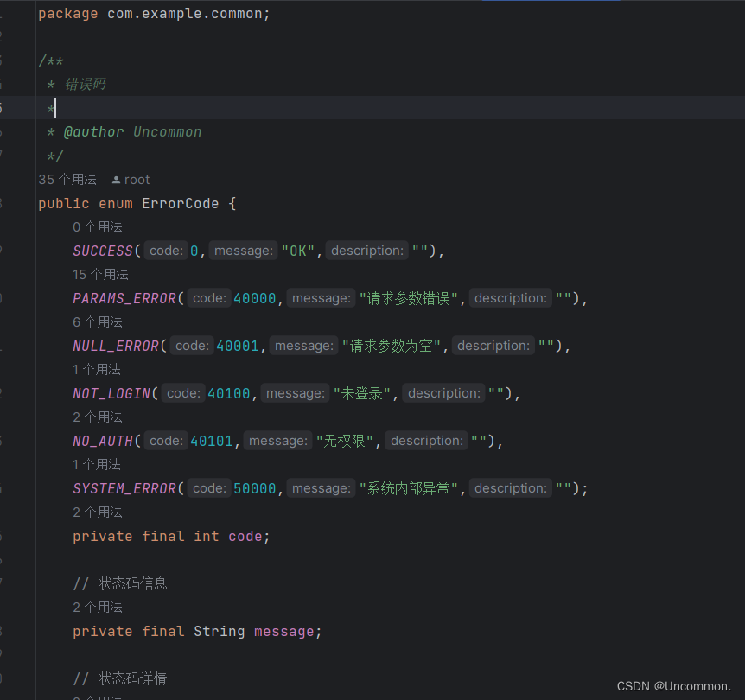This screenshot has height=700, width=745.
Task: Click the 'code:' inlay hint in the SUCCESS line
Action: [166, 251]
